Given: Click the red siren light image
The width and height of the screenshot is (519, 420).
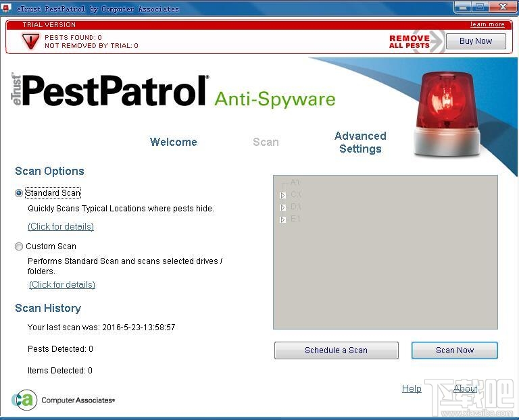Looking at the screenshot, I should click(447, 114).
